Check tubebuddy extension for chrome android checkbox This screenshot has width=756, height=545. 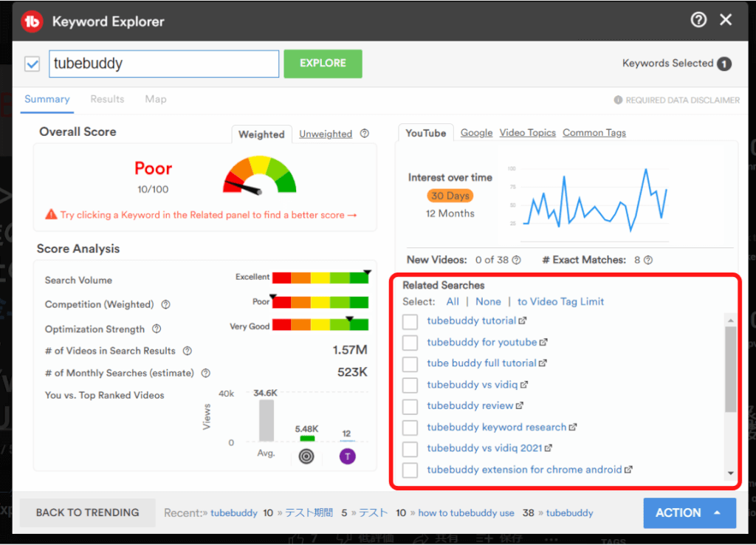(x=410, y=470)
